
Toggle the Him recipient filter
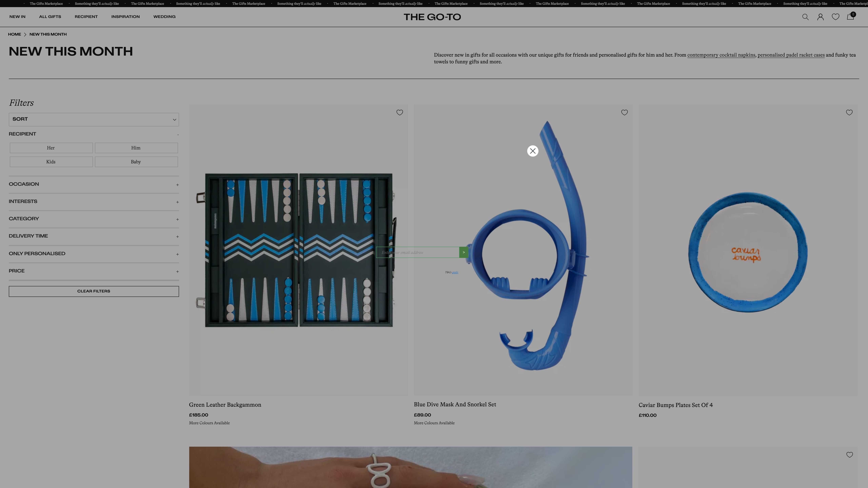point(136,148)
